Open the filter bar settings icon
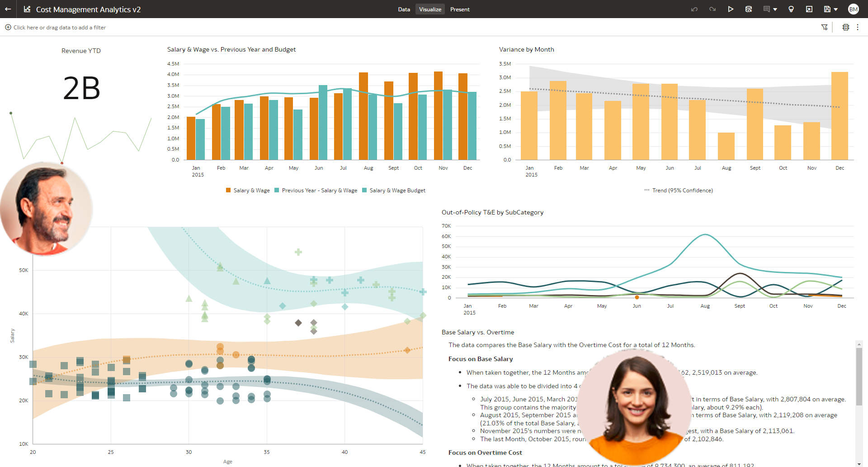This screenshot has width=868, height=467. click(x=825, y=27)
